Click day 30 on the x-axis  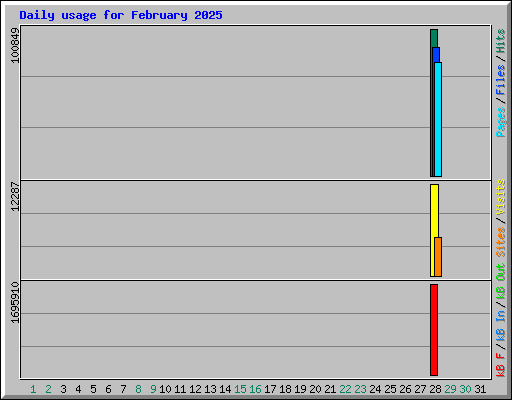click(465, 389)
